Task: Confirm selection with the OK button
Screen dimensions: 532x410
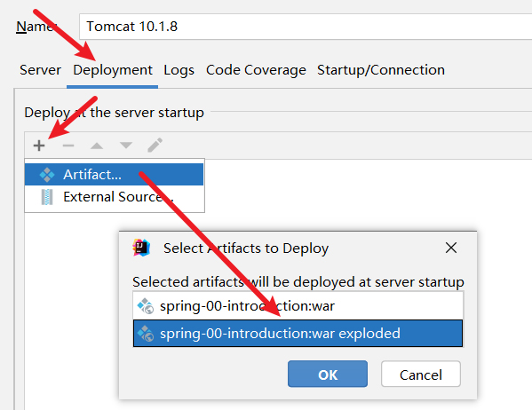Action: pos(328,374)
